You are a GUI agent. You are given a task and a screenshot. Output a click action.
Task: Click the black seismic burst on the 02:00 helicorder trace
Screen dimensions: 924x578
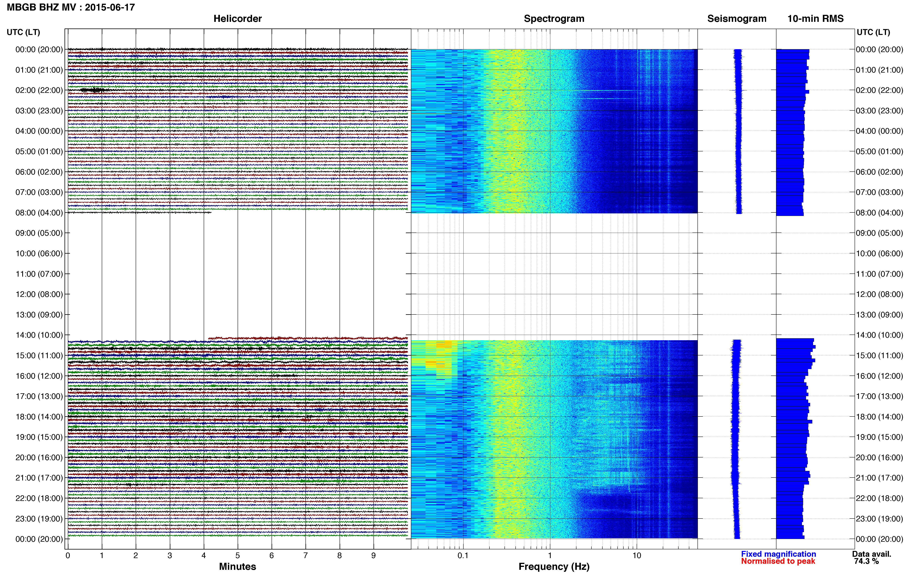tap(93, 90)
